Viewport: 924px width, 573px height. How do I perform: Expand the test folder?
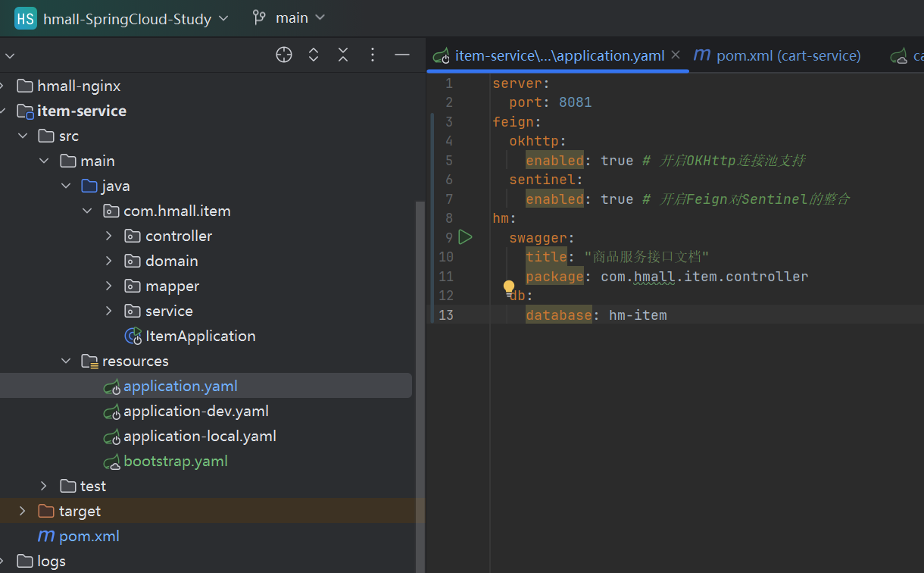tap(44, 486)
